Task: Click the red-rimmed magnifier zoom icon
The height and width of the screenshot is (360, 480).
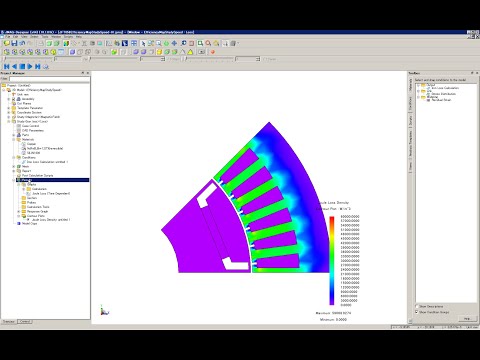Action: pos(208,43)
